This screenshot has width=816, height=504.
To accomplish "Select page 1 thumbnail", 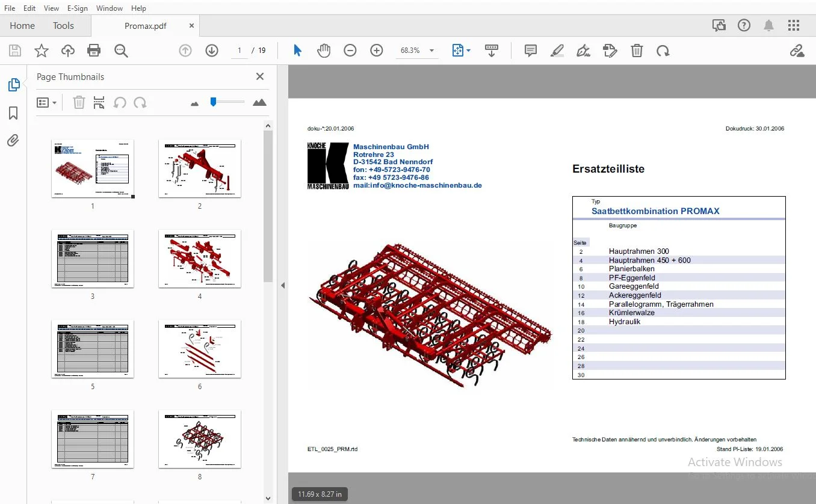I will pos(93,168).
